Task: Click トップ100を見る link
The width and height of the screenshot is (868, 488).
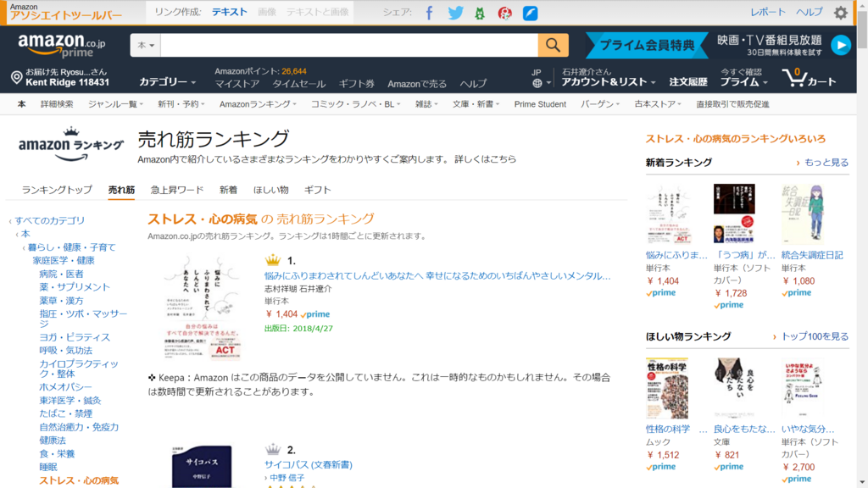Action: click(815, 336)
